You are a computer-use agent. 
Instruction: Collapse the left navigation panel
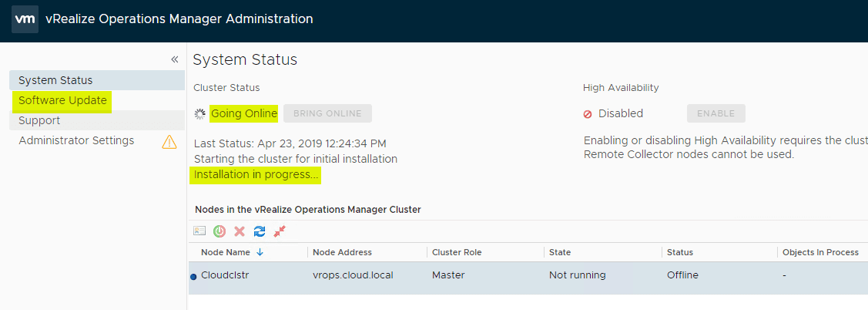click(x=174, y=59)
